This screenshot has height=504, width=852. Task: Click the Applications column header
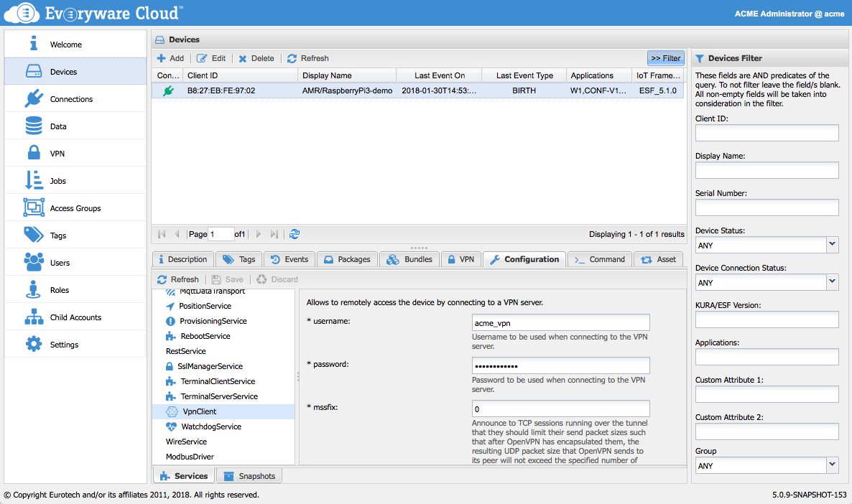(x=599, y=75)
